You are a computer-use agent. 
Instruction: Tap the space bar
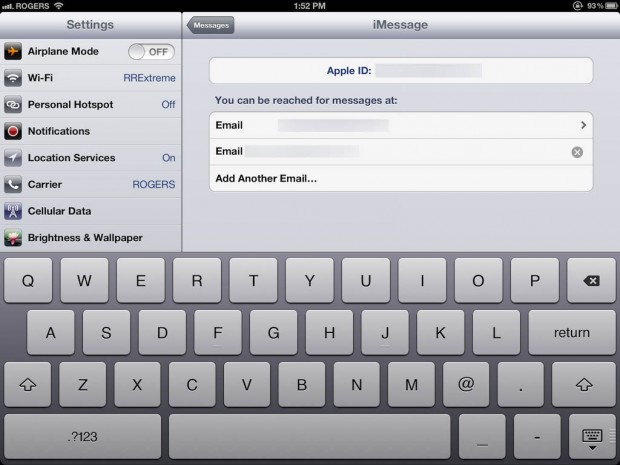click(310, 437)
